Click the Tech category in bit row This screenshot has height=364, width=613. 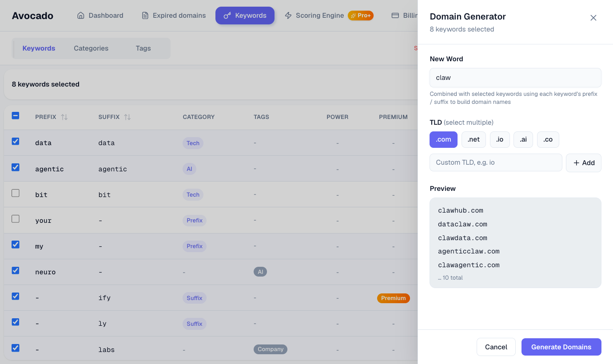tap(193, 194)
